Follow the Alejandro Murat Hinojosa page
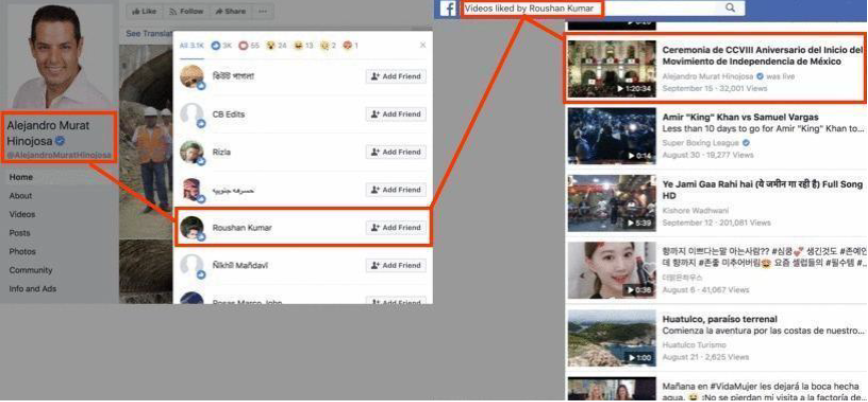Screen dimensions: 868x402 (x=186, y=11)
